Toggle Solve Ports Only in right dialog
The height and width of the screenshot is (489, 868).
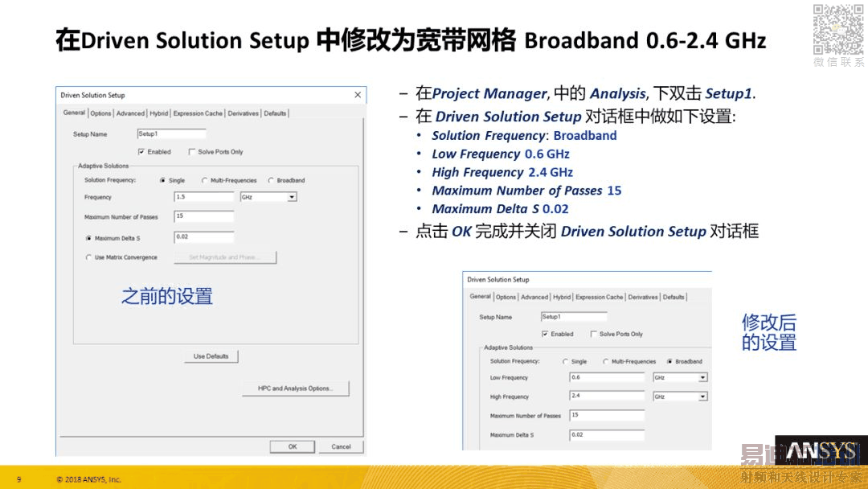click(594, 334)
